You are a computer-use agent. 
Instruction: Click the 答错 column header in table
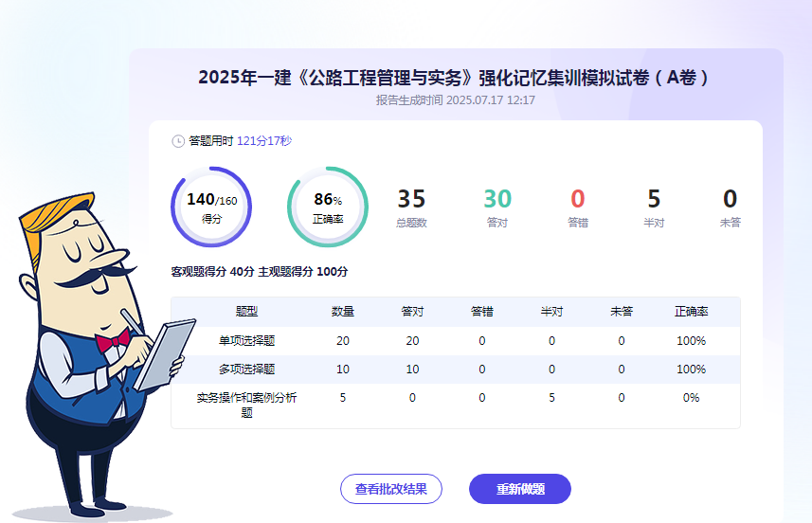482,311
